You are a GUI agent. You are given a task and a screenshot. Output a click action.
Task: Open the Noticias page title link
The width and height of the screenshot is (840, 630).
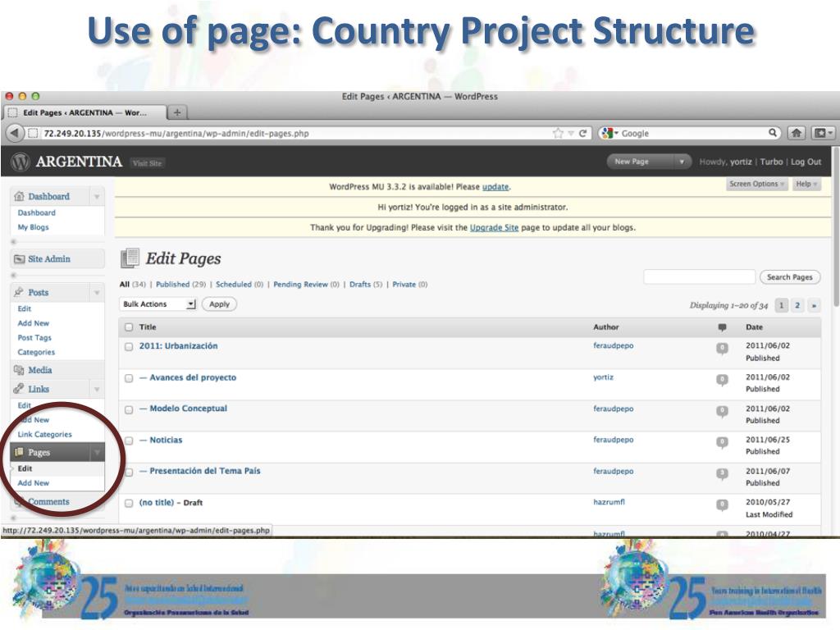pyautogui.click(x=166, y=440)
